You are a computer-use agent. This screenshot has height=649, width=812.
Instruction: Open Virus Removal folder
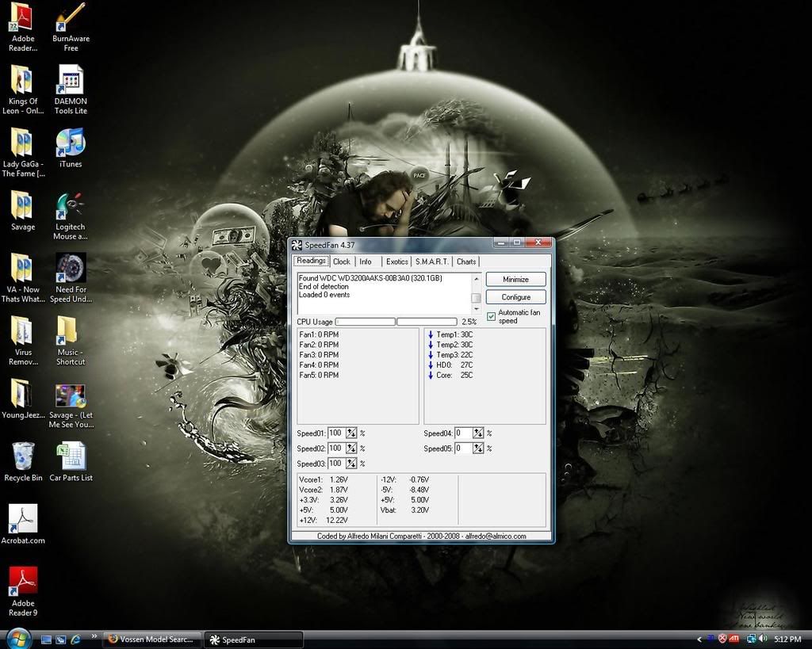[23, 341]
